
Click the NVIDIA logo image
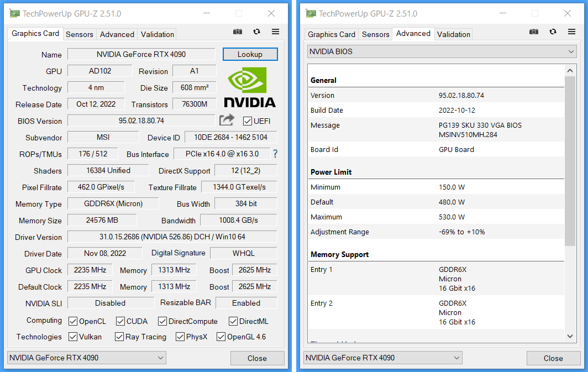(250, 87)
